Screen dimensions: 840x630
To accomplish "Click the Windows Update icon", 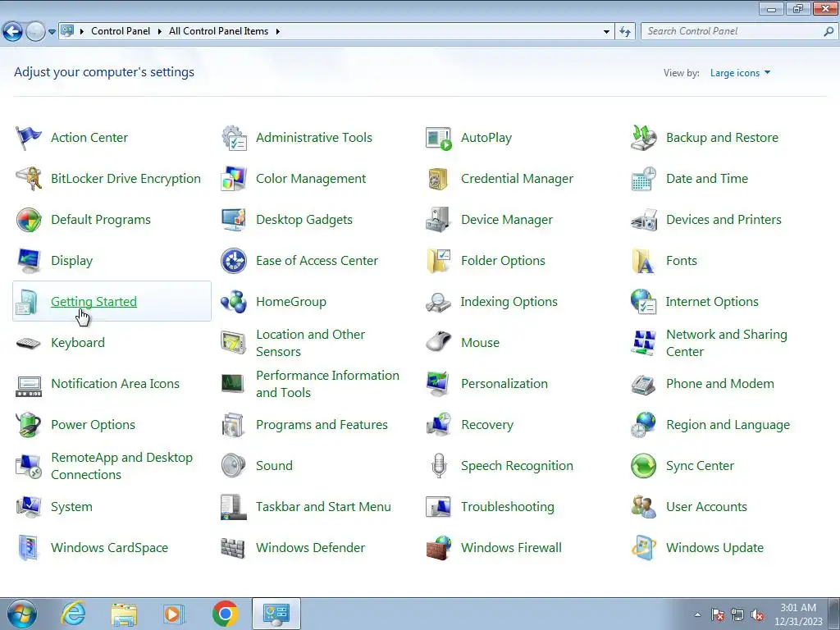I will coord(643,548).
